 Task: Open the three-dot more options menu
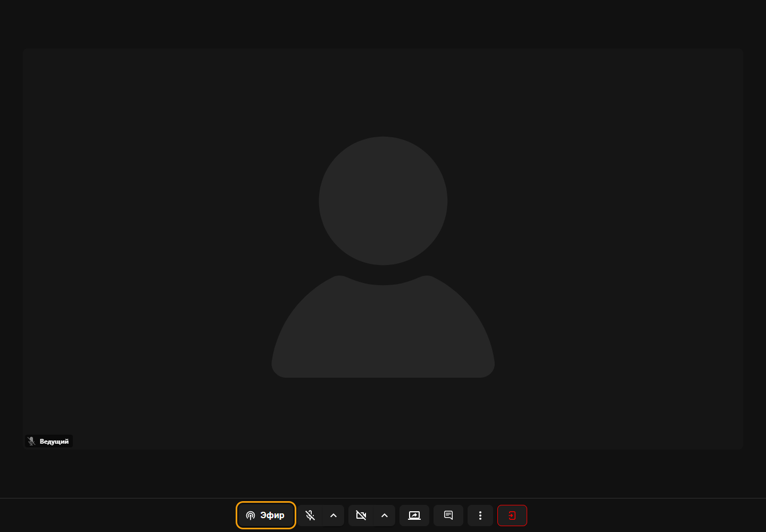[x=480, y=516]
